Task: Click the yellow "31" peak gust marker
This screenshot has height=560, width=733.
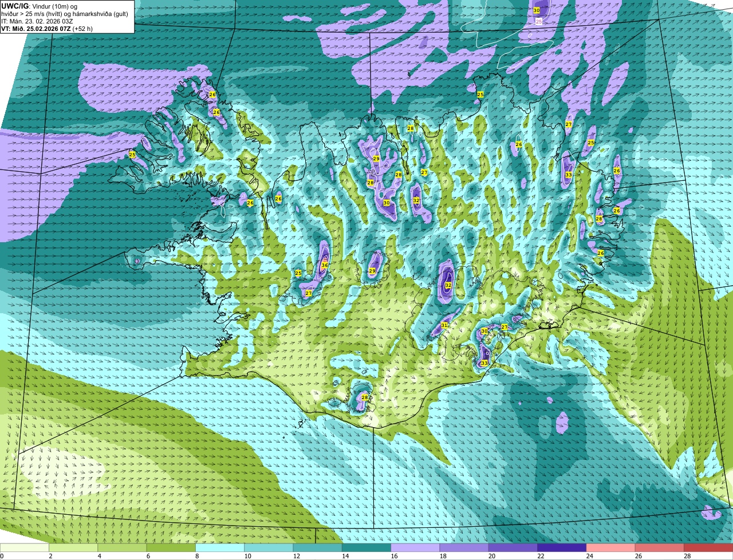Action: tap(444, 325)
